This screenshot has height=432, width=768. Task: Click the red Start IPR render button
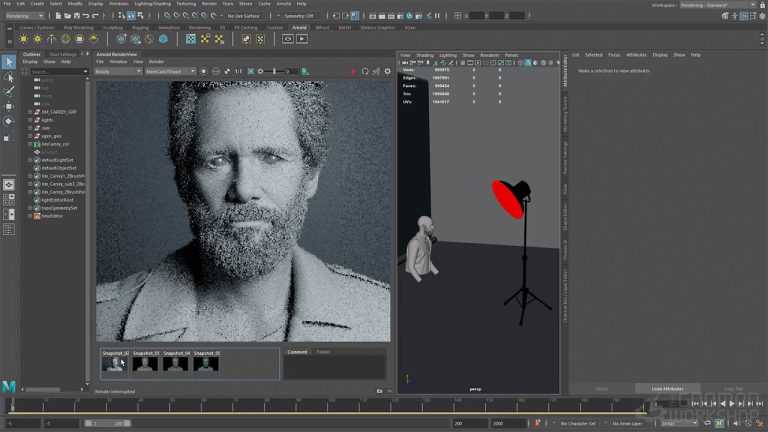point(354,71)
